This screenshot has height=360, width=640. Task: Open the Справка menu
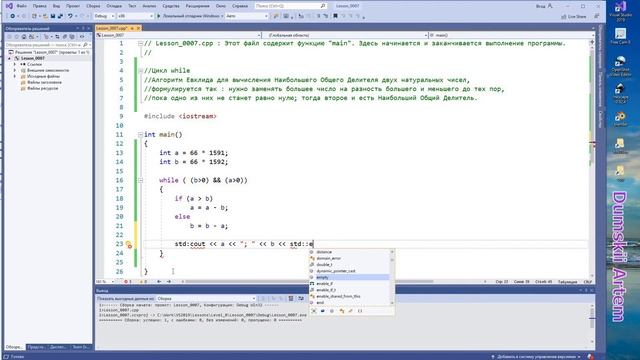coord(240,6)
